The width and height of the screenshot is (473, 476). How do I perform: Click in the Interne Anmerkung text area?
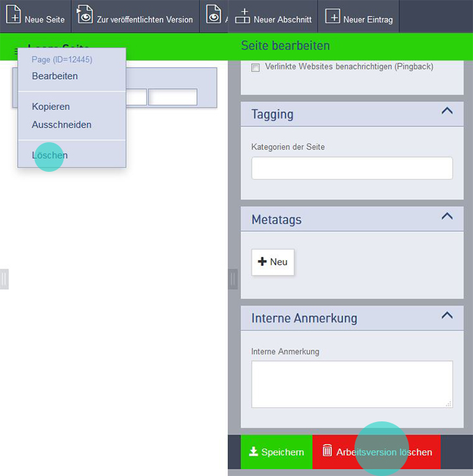point(352,384)
